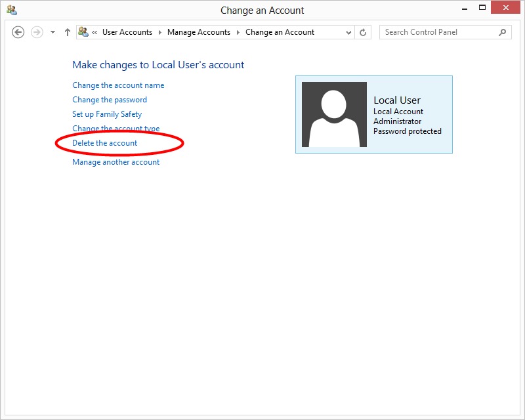Click the address bar location icon

tap(83, 32)
